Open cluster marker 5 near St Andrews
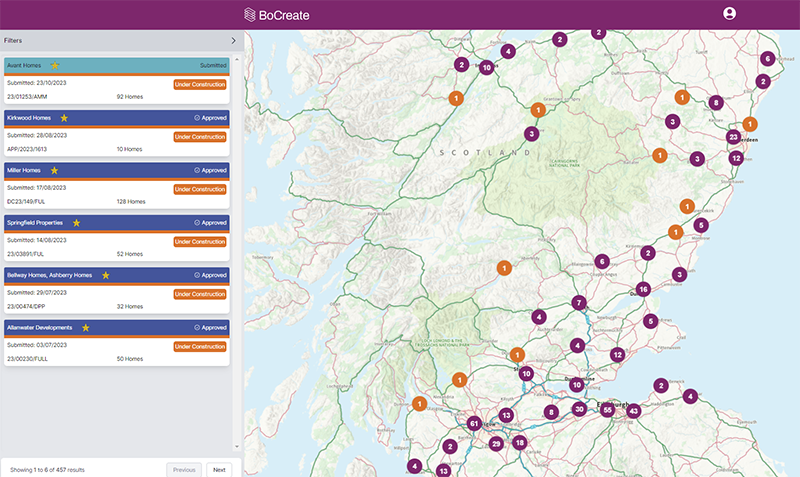The width and height of the screenshot is (800, 477). click(650, 321)
